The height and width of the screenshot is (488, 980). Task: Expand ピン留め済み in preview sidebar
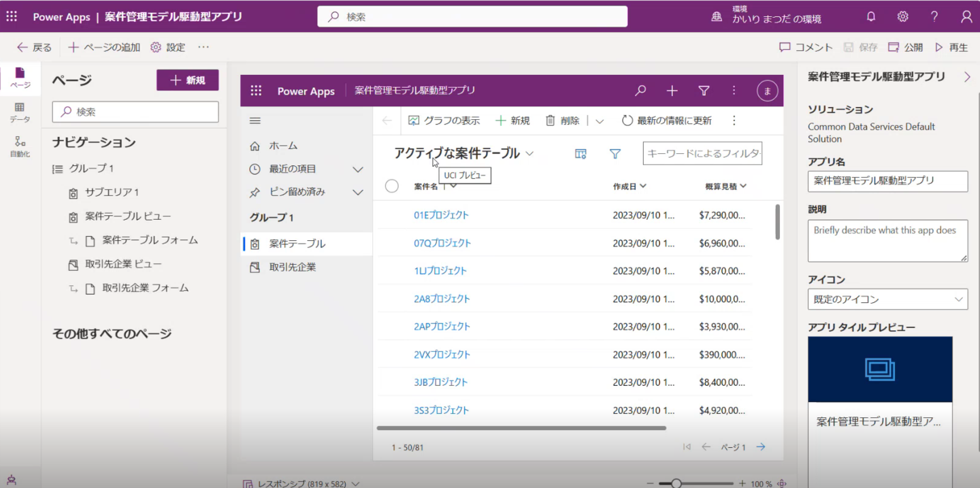(357, 192)
